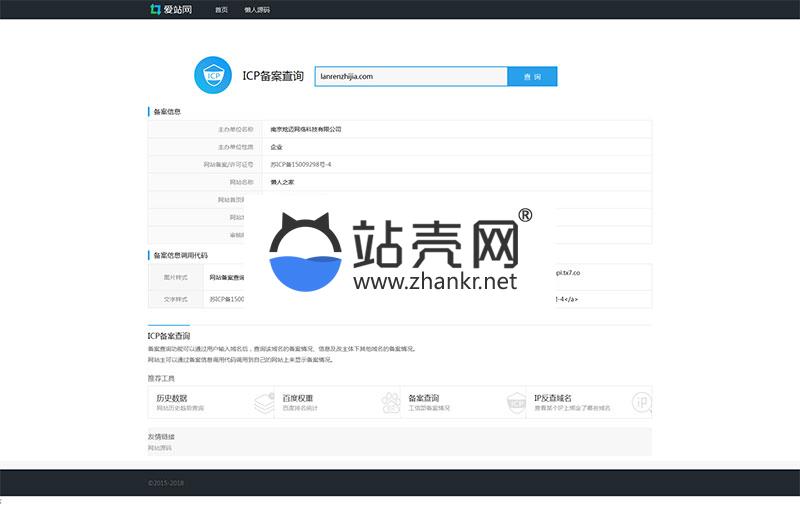
Task: Click the stacked layers icon in 历史数据
Action: click(x=264, y=403)
